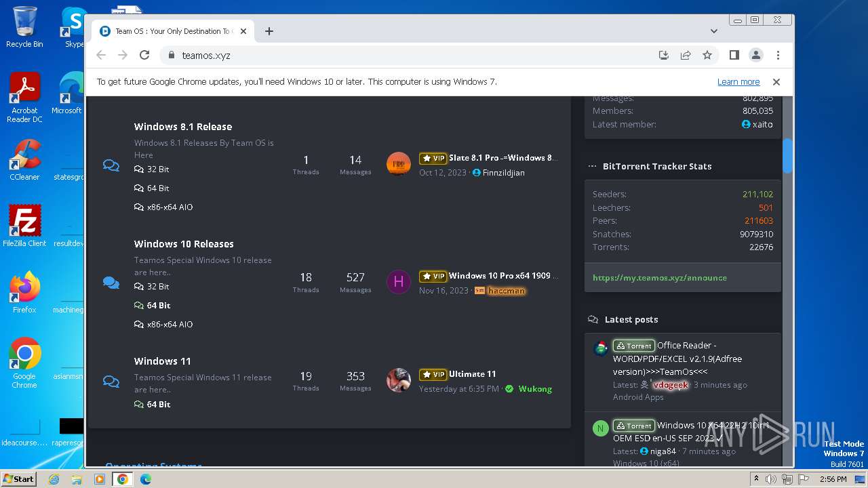Open Windows 10 Releases forum
This screenshot has width=868, height=488.
pos(184,244)
